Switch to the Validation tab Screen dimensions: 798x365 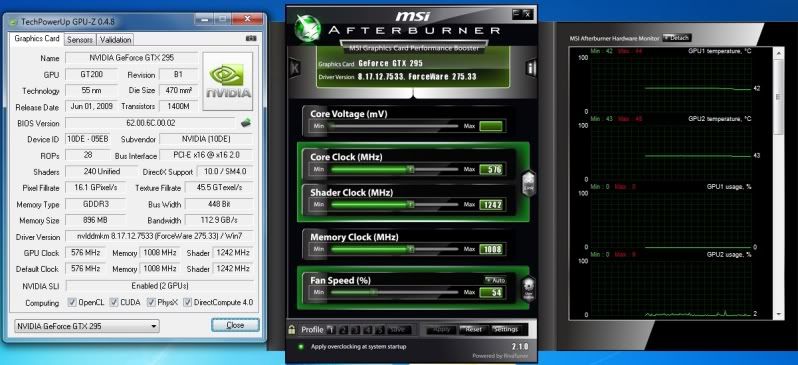pos(116,40)
